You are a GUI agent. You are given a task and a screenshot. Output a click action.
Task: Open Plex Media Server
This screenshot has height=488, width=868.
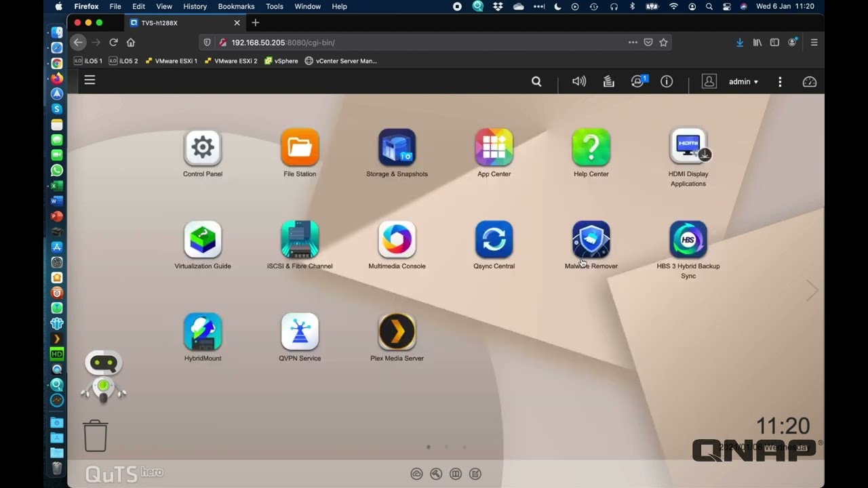397,331
